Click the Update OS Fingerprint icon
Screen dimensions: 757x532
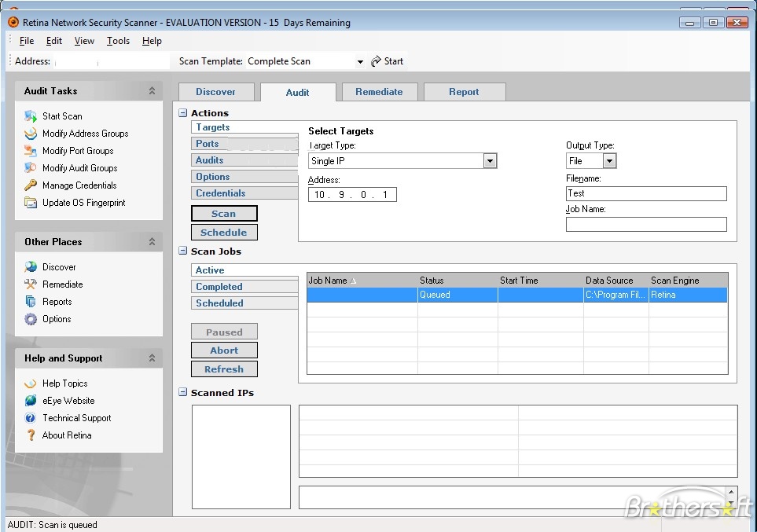coord(31,203)
